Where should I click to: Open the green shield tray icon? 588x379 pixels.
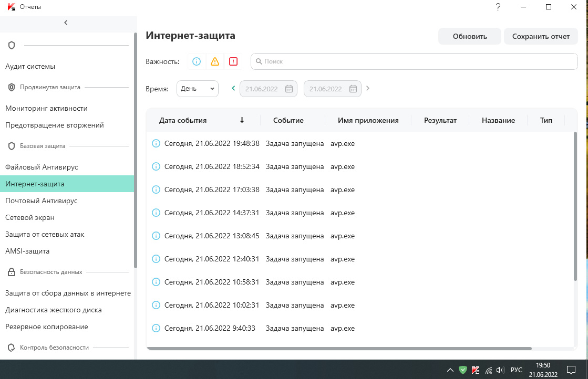pos(463,370)
